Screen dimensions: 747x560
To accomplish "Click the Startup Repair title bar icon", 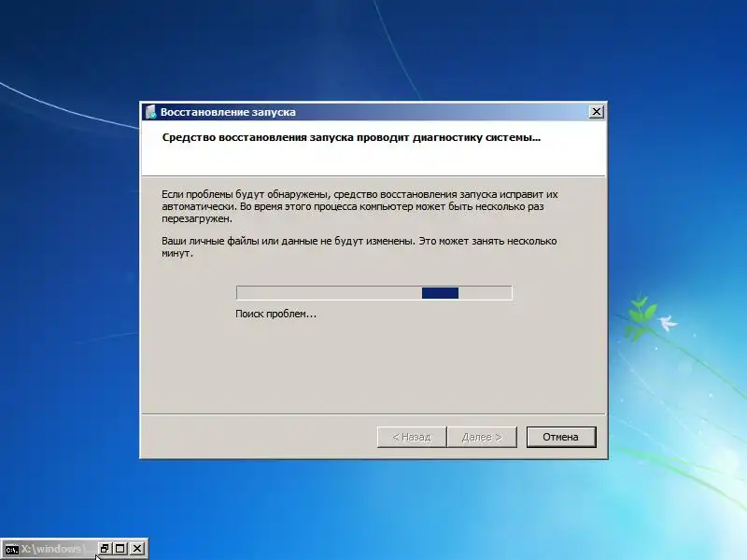I will (x=150, y=112).
